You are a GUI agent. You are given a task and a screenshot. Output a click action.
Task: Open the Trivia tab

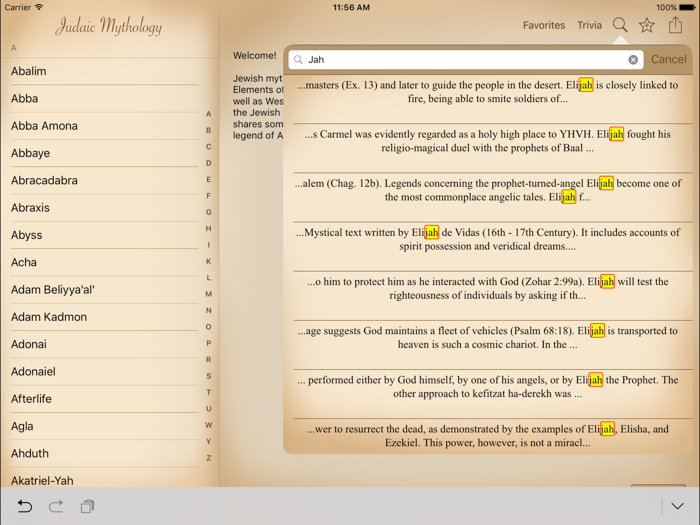coord(589,25)
